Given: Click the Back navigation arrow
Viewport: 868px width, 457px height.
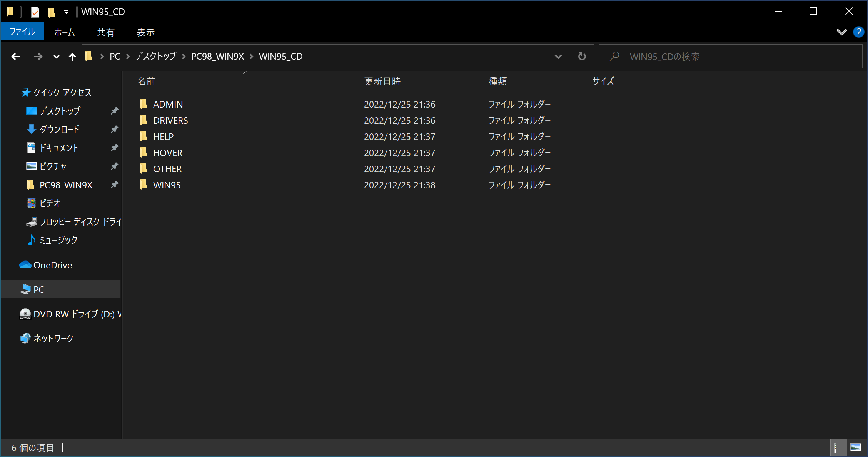Looking at the screenshot, I should coord(16,57).
